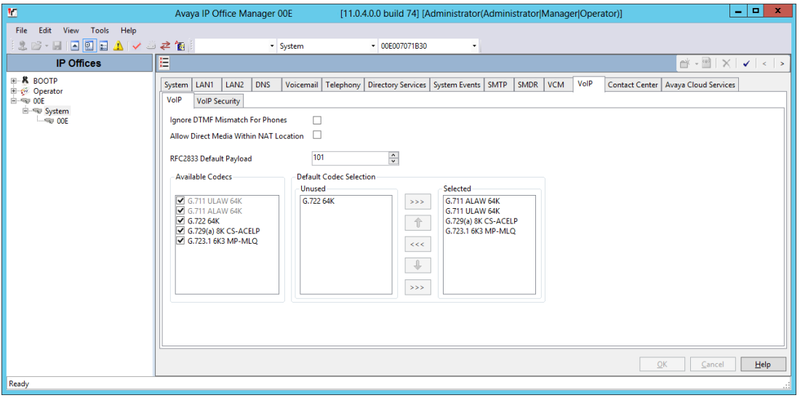Viewport: 800px width, 398px height.
Task: Click the blue checkmark validate record icon
Action: point(746,63)
